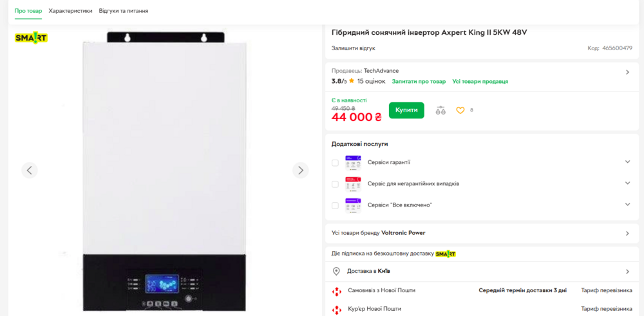The width and height of the screenshot is (644, 316).
Task: Tick the Сервіси гарантії checkbox
Action: pos(335,163)
